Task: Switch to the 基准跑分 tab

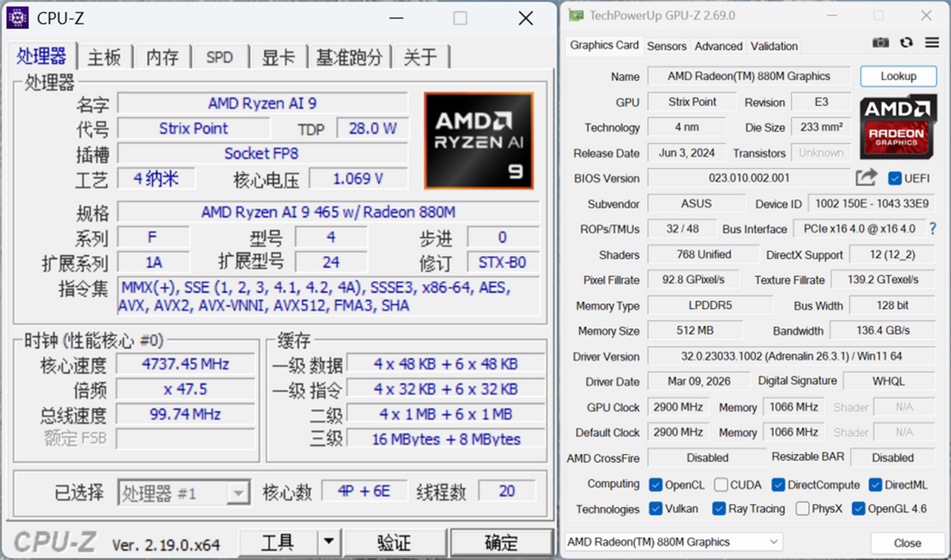Action: point(349,57)
